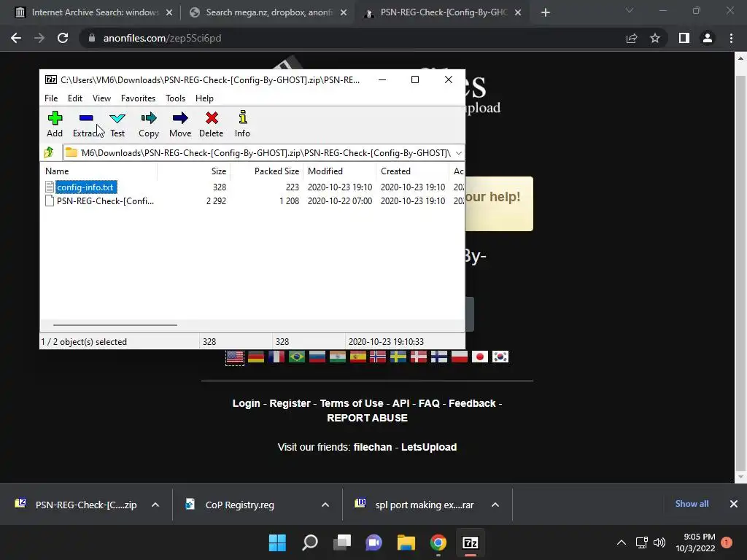
Task: Select the German flag language
Action: (256, 357)
